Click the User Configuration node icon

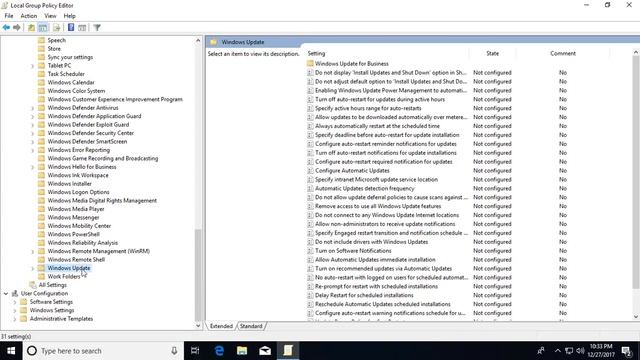tap(15, 293)
